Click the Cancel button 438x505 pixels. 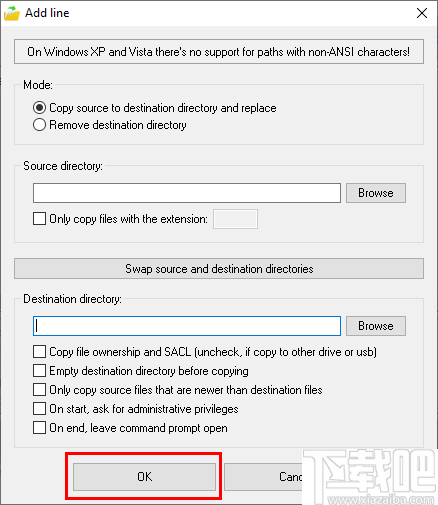click(x=263, y=476)
